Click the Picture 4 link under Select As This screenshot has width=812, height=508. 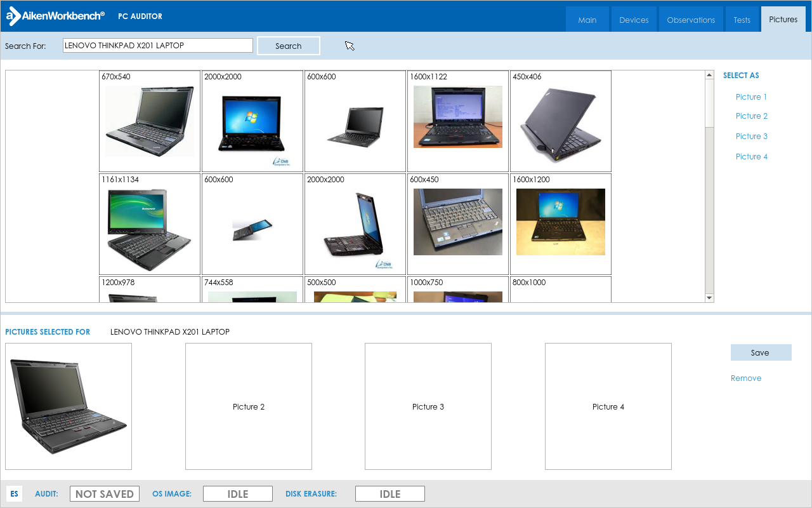752,157
